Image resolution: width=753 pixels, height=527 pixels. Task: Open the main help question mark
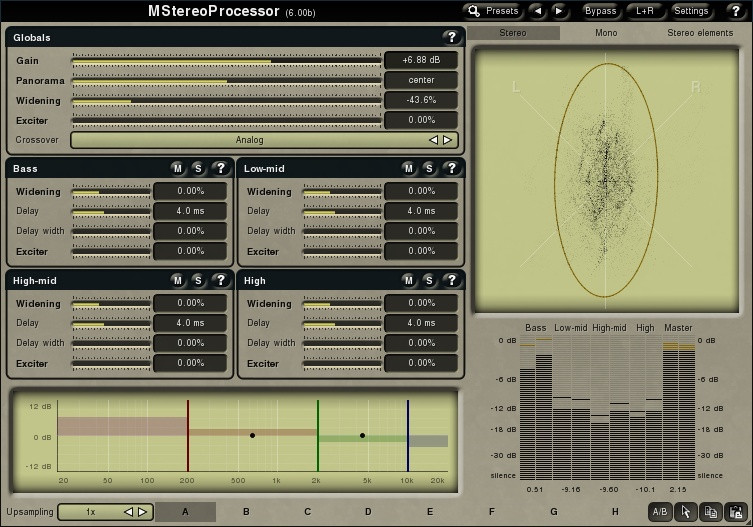735,11
